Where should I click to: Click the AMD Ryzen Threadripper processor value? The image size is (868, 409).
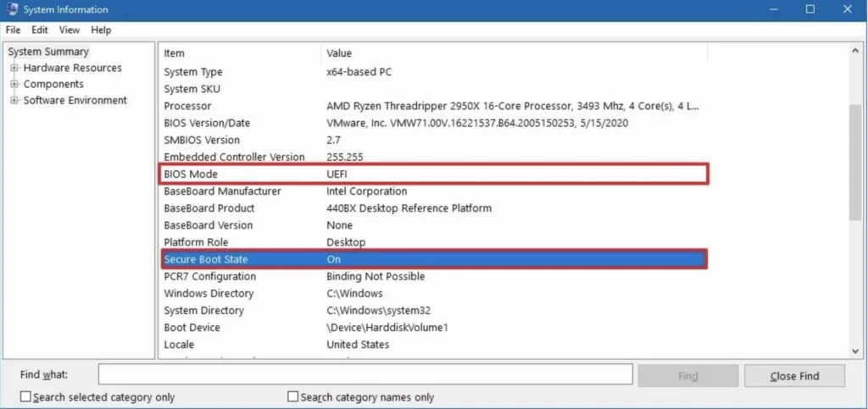coord(513,106)
